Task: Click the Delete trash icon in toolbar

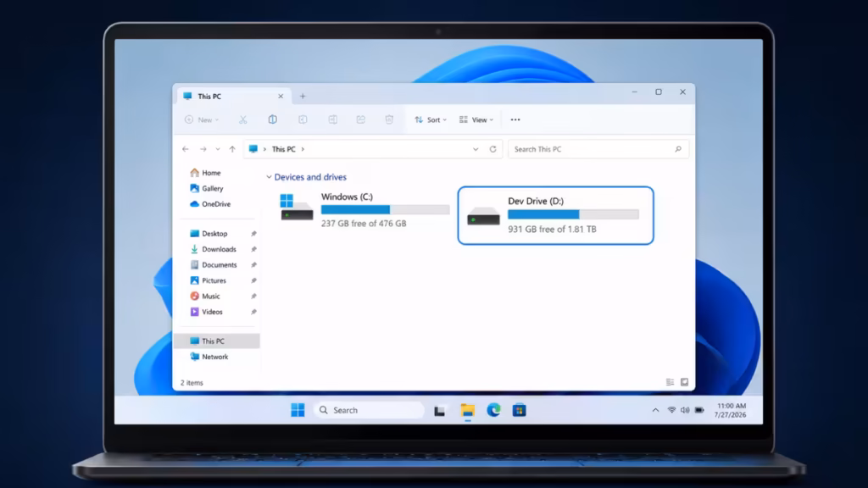Action: (x=389, y=119)
